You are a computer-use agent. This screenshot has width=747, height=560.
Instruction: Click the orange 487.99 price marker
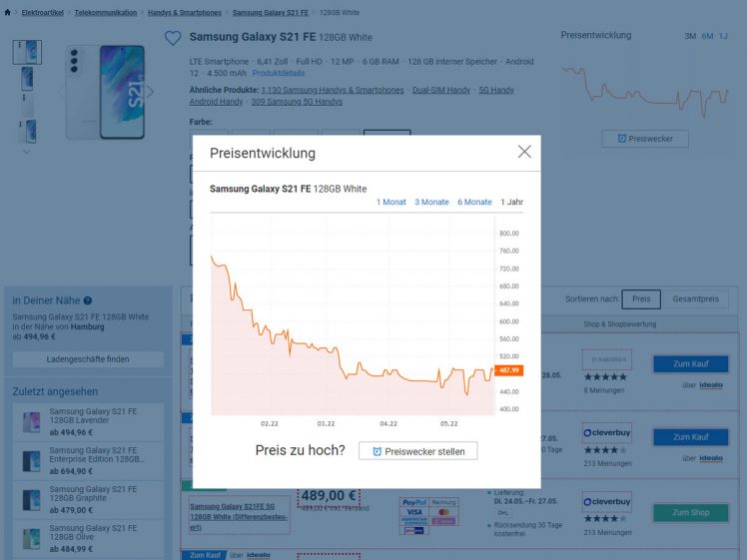[x=509, y=370]
